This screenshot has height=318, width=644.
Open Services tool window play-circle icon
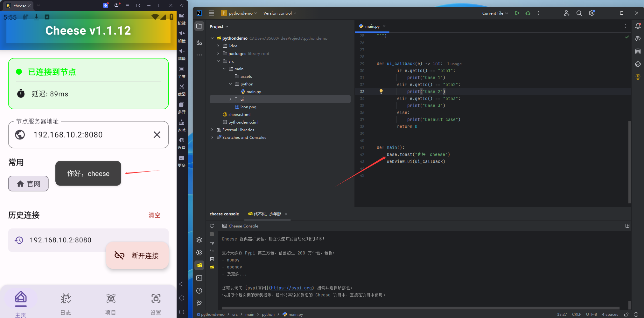coord(199,253)
